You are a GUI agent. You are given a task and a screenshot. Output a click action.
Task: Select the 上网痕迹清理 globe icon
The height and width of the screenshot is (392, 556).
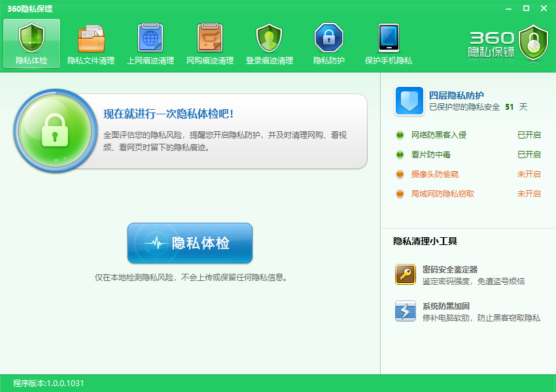(x=150, y=39)
